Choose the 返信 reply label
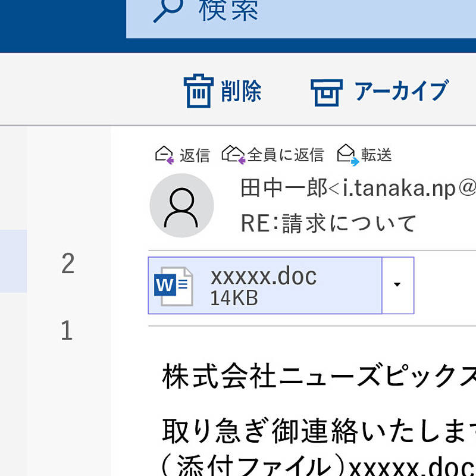This screenshot has width=476, height=476. [x=195, y=155]
